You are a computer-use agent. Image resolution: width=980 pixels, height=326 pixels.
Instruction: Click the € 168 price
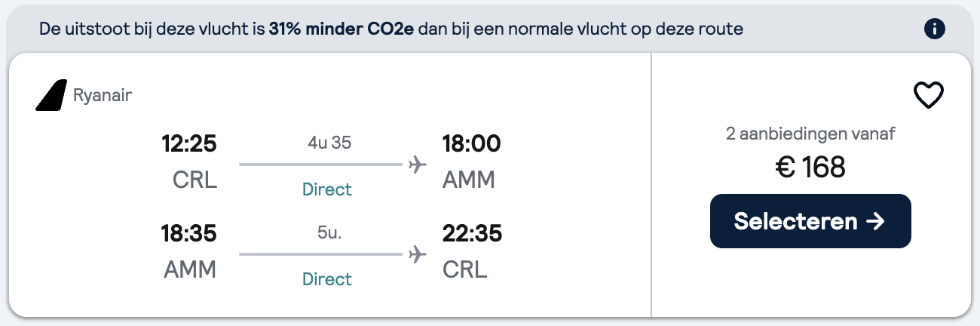point(810,168)
